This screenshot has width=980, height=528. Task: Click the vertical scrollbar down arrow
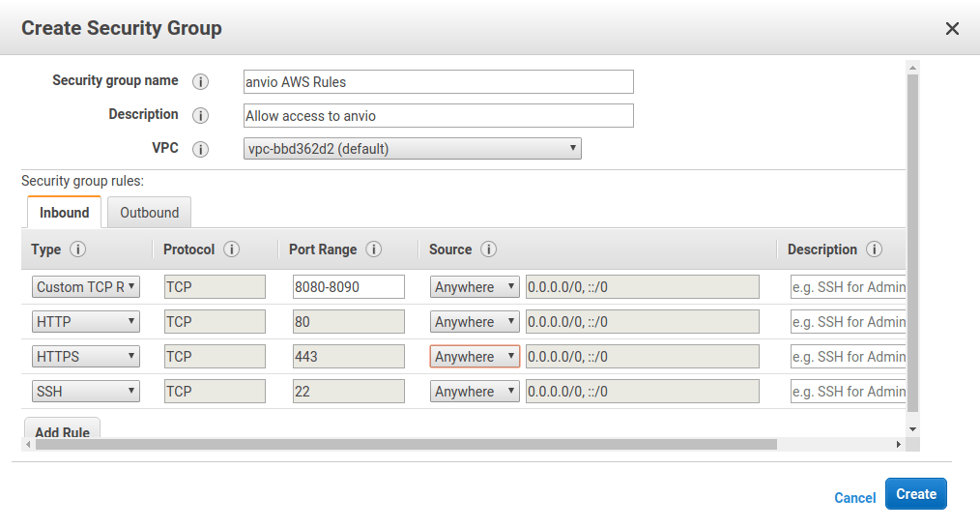[912, 429]
